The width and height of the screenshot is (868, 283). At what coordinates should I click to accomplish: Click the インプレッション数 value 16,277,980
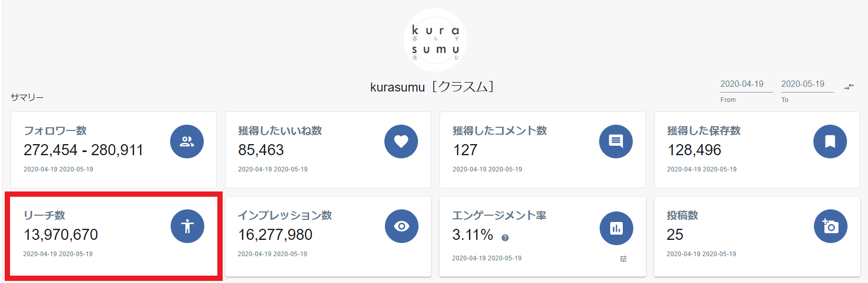[x=275, y=235]
